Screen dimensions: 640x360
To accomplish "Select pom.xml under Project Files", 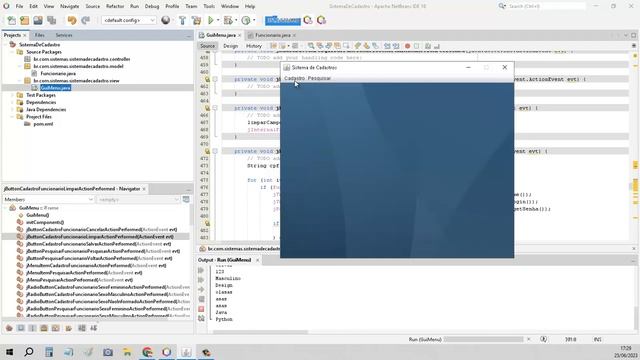I will [x=43, y=124].
